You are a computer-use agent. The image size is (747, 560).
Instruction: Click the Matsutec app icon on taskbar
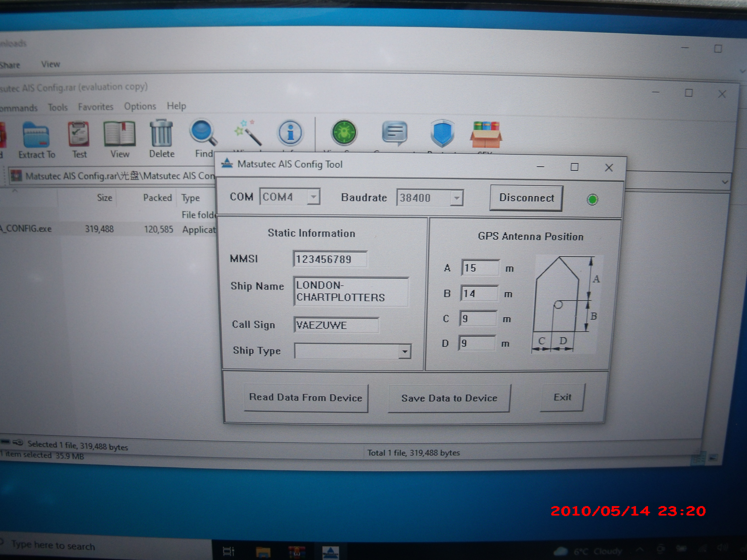pos(330,553)
